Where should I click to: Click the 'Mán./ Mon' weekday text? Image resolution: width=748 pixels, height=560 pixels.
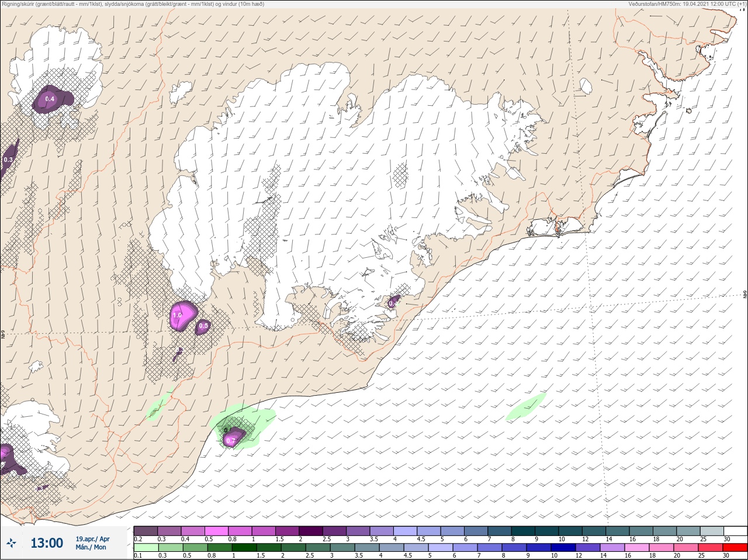[91, 547]
